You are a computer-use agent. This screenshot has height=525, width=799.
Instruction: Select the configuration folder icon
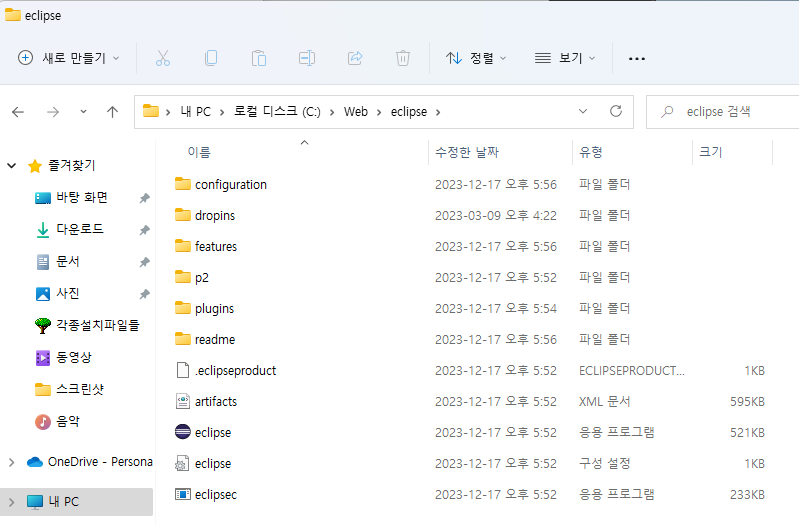pyautogui.click(x=182, y=184)
